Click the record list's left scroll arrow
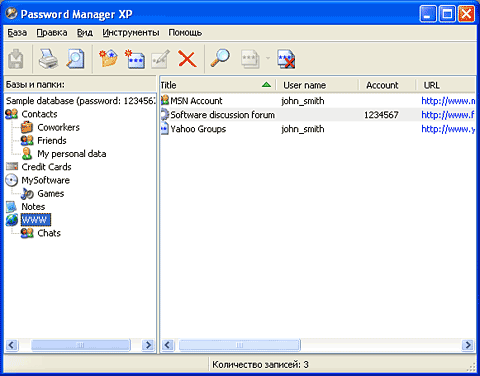Viewport: 480px width, 376px height. 168,345
